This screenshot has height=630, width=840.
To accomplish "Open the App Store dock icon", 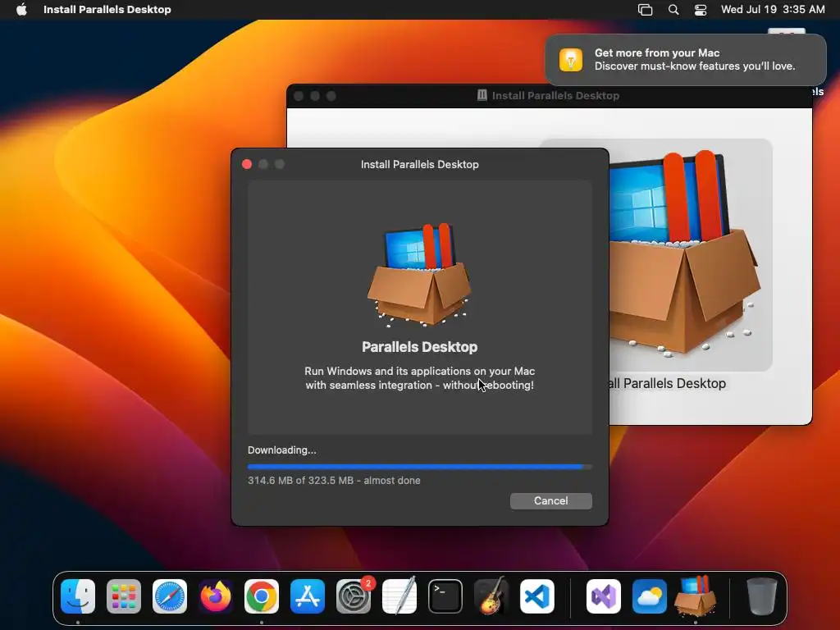I will pyautogui.click(x=308, y=596).
